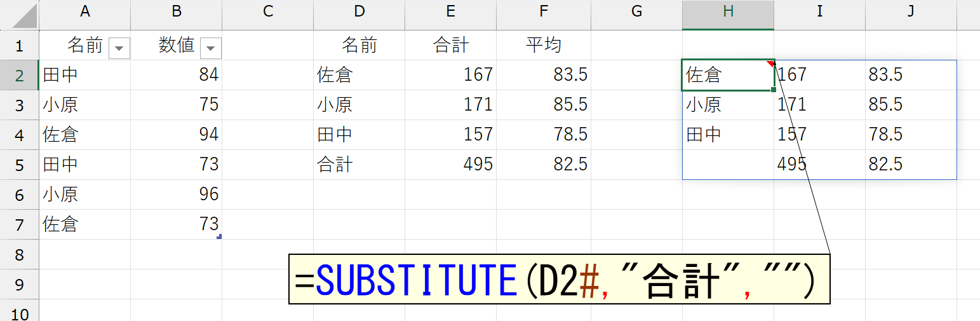Click the active cell H2 showing 佐倉

[x=728, y=75]
